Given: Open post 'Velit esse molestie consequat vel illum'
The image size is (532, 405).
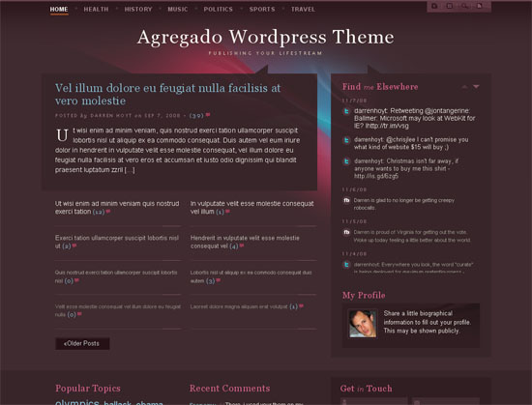Looking at the screenshot, I should [118, 310].
